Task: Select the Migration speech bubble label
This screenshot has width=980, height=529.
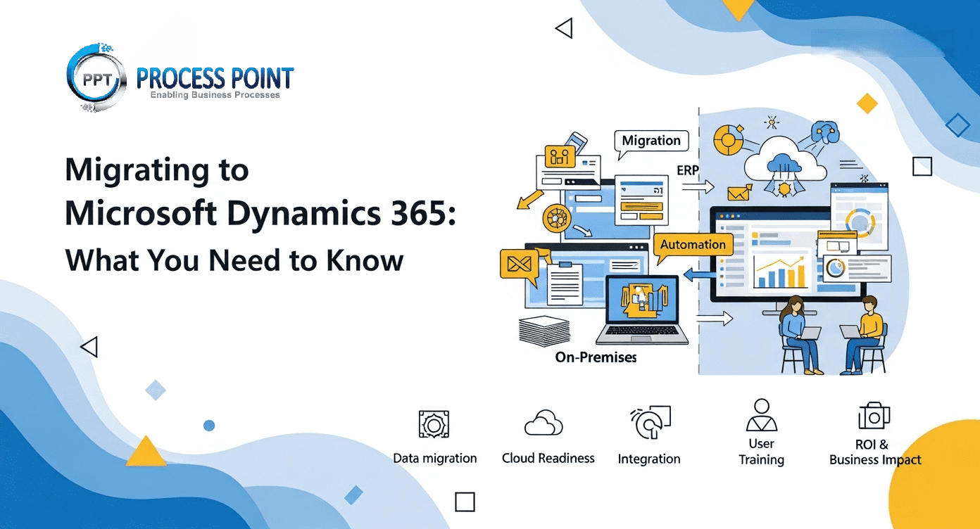Action: tap(651, 141)
